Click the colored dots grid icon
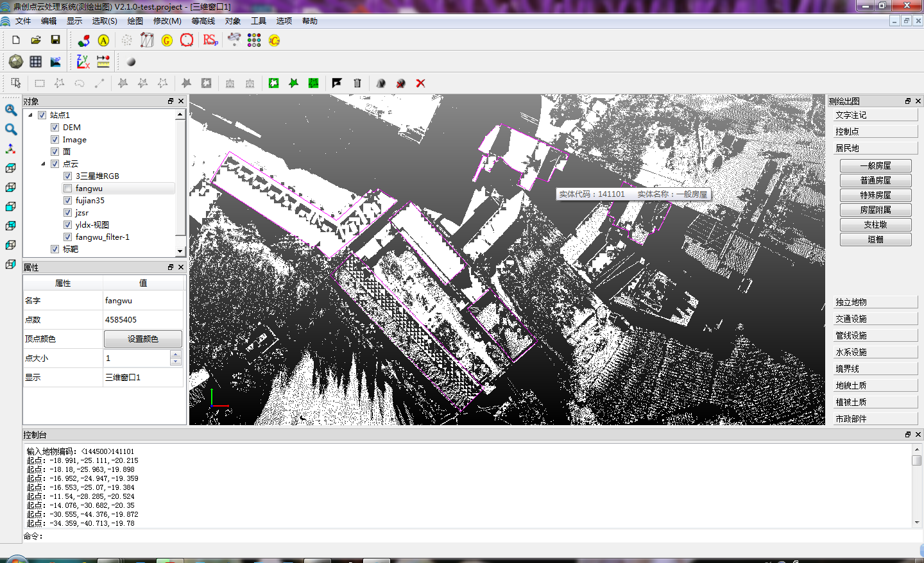The width and height of the screenshot is (924, 563). [254, 40]
